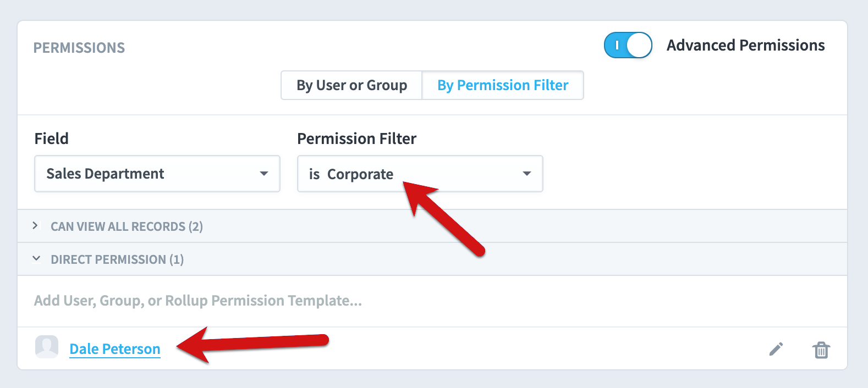Screen dimensions: 868x388
Task: Switch to the By User or Group tab
Action: [x=351, y=85]
